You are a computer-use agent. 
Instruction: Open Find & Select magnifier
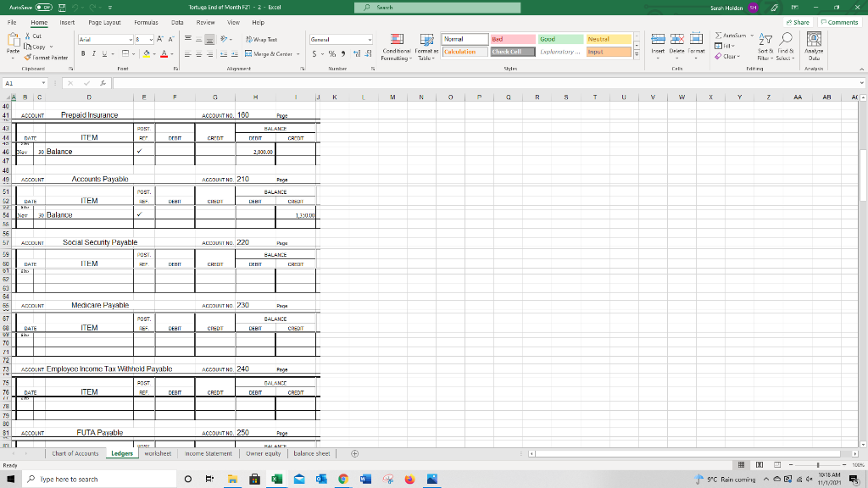point(785,47)
